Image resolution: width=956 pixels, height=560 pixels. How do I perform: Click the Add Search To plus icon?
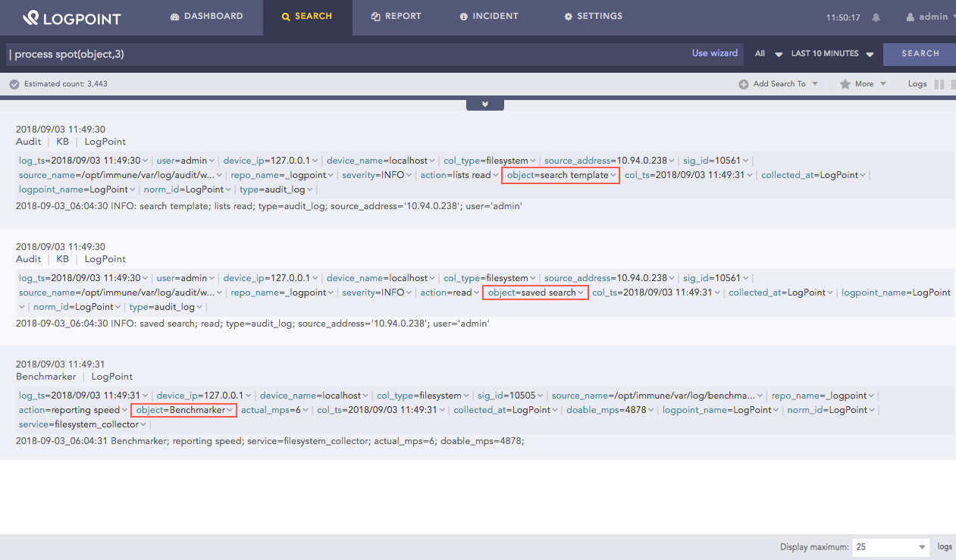(x=744, y=84)
